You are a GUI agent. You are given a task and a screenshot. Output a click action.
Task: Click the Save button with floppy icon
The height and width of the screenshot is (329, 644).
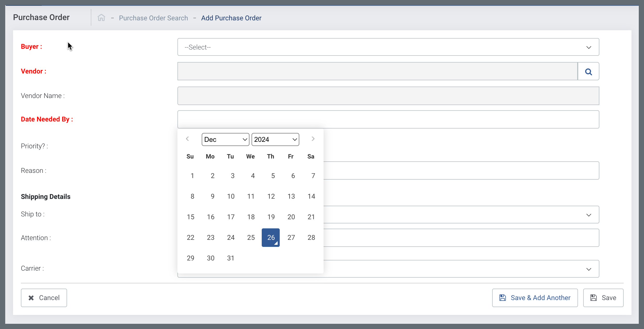603,298
